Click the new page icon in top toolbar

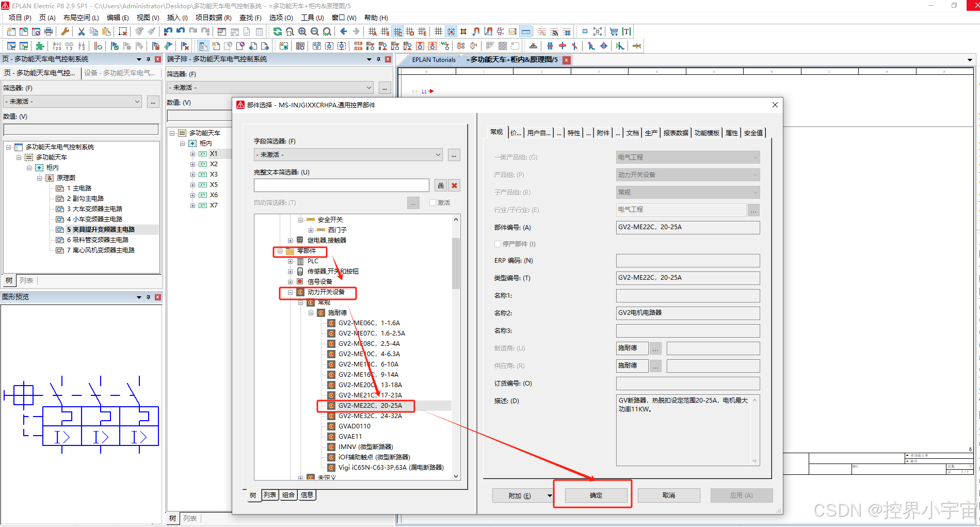11,31
